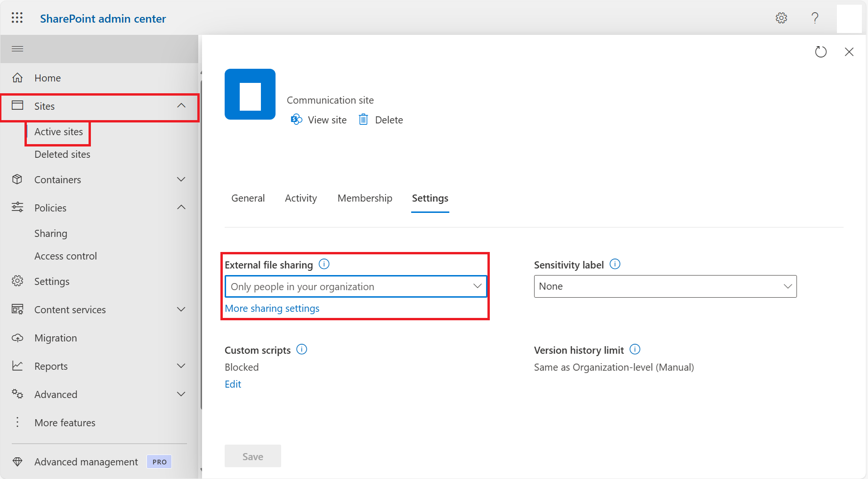Collapse the Sites section chevron
Image resolution: width=868 pixels, height=479 pixels.
pos(181,106)
